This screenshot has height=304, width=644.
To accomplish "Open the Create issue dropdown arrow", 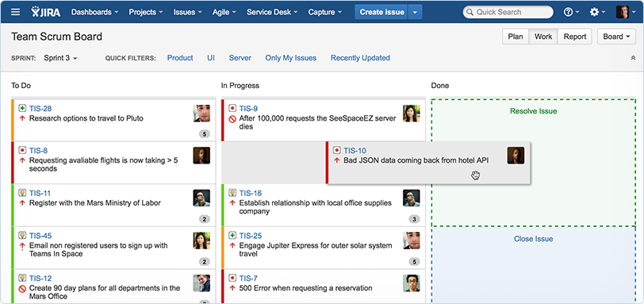I will pos(415,13).
